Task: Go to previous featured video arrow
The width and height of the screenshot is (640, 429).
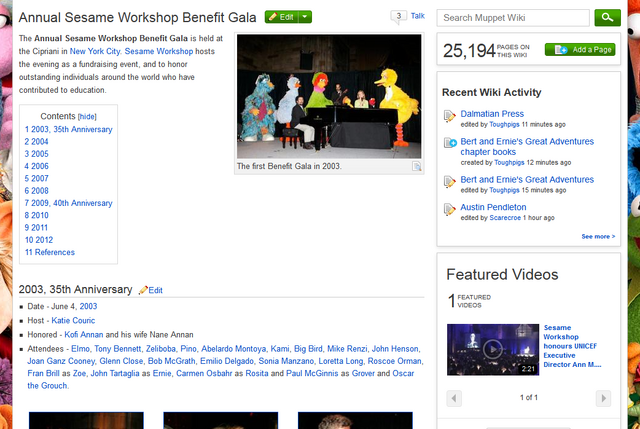Action: tap(454, 398)
